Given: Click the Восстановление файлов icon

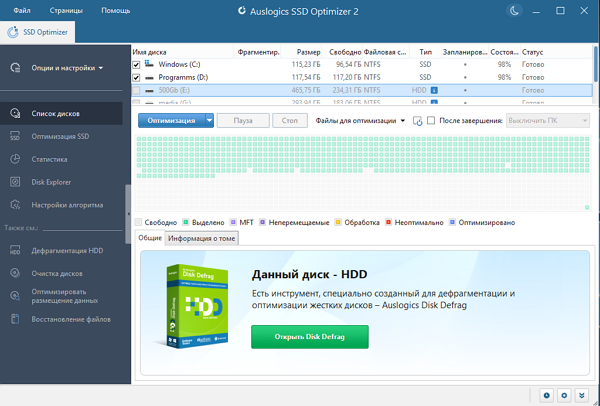Looking at the screenshot, I should (x=15, y=319).
